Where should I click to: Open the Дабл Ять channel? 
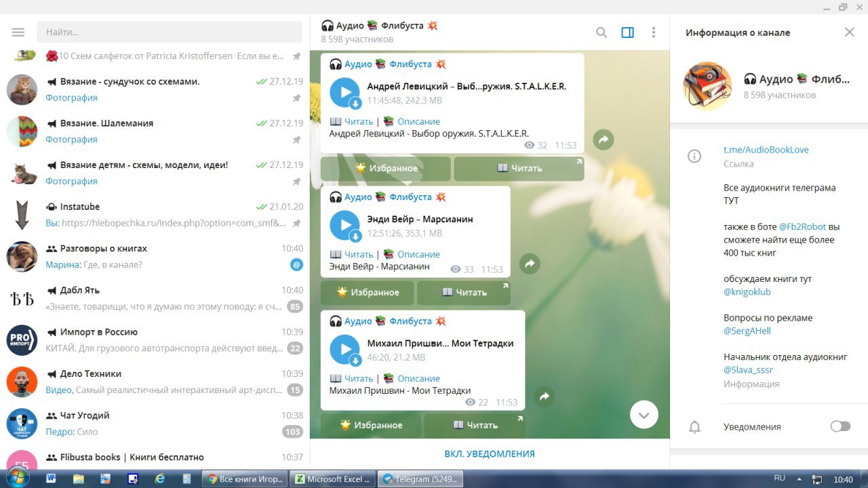pyautogui.click(x=155, y=298)
